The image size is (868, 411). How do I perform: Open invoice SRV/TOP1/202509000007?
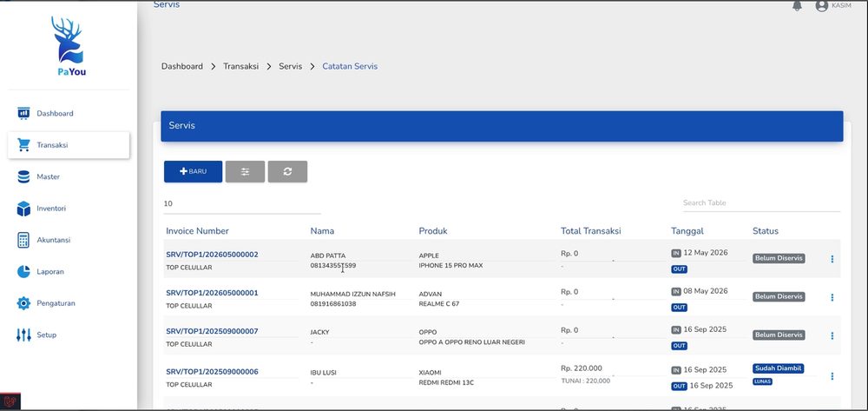(212, 331)
